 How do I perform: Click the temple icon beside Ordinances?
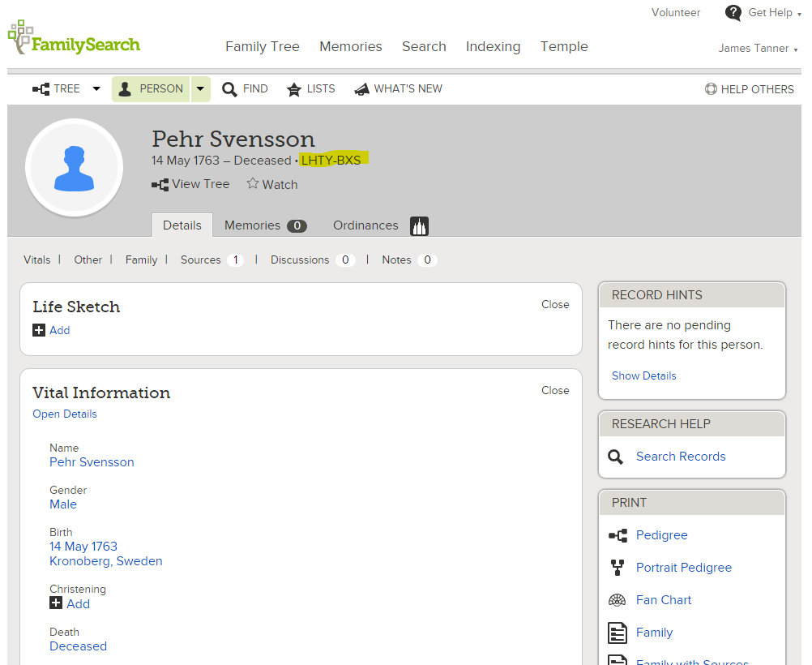419,226
